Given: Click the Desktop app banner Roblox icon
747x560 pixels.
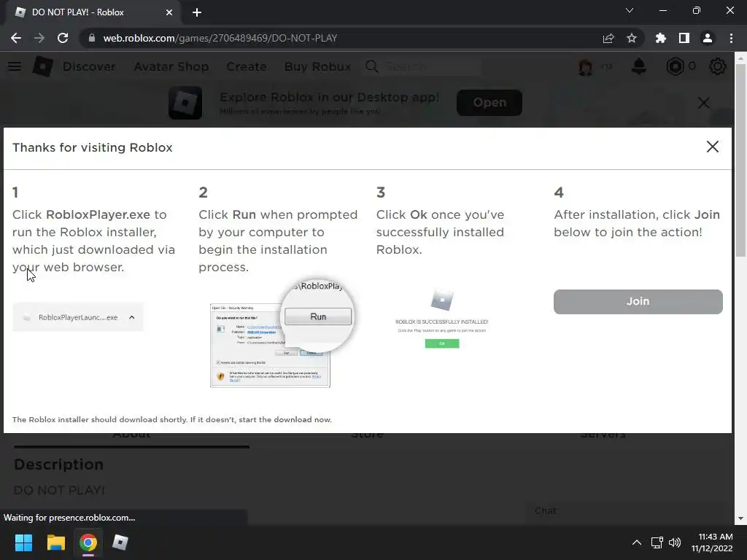Looking at the screenshot, I should tap(185, 103).
